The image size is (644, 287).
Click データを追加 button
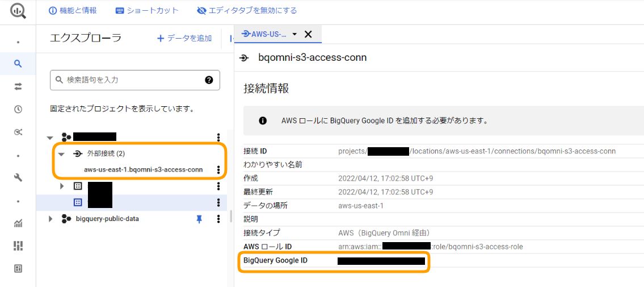click(184, 38)
